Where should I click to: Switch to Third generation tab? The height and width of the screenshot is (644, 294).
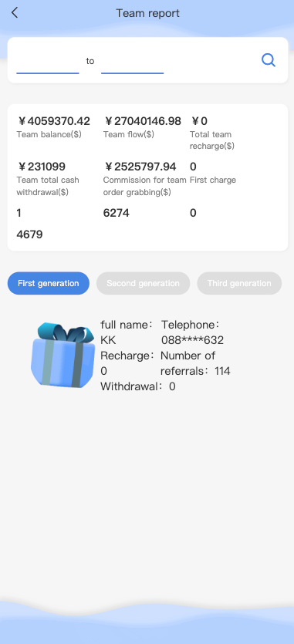[239, 283]
